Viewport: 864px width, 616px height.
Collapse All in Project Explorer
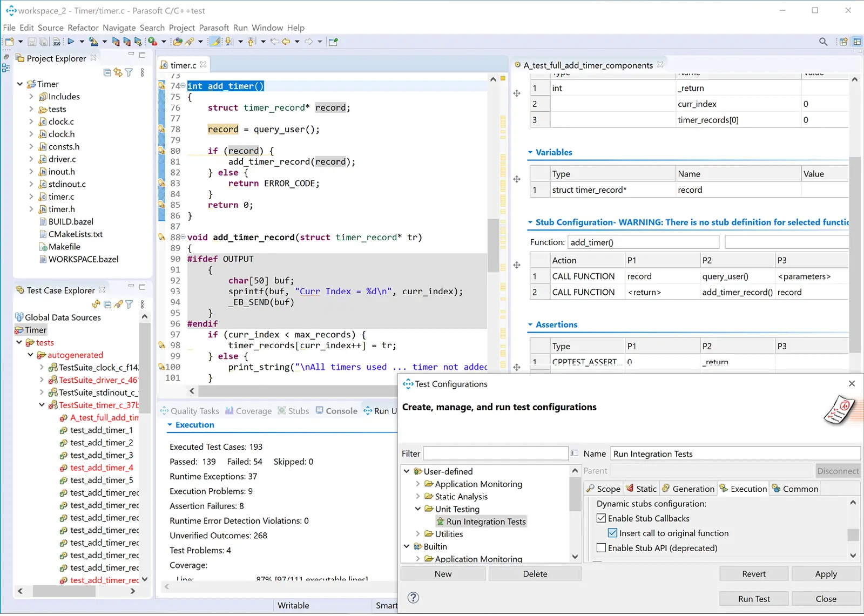point(107,72)
